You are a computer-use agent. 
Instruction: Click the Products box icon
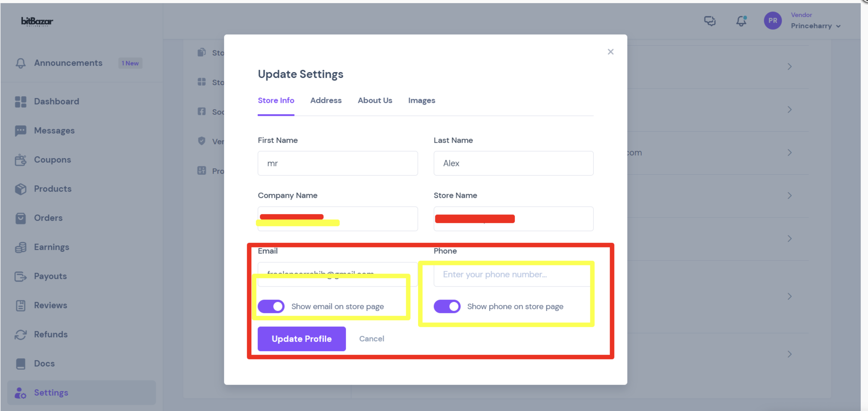point(20,189)
